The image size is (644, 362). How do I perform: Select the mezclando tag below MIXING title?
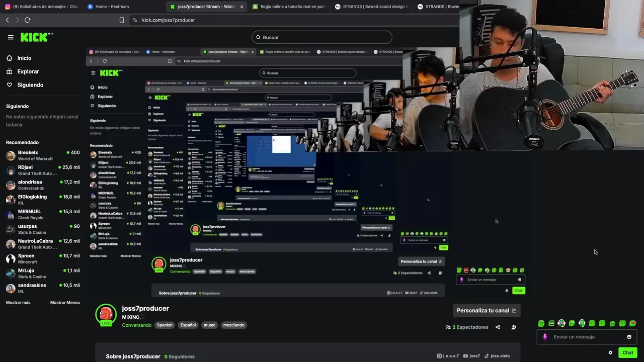click(233, 325)
